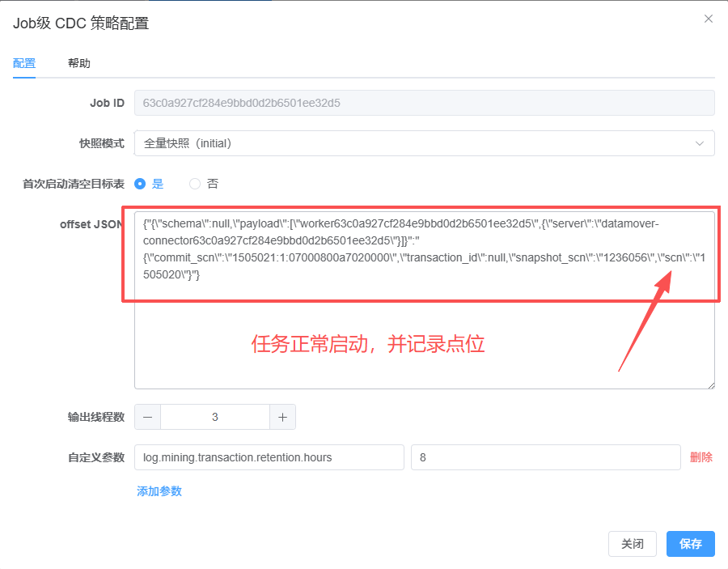Click the 添加参数 link
Viewport: 728px width, 569px height.
click(159, 491)
